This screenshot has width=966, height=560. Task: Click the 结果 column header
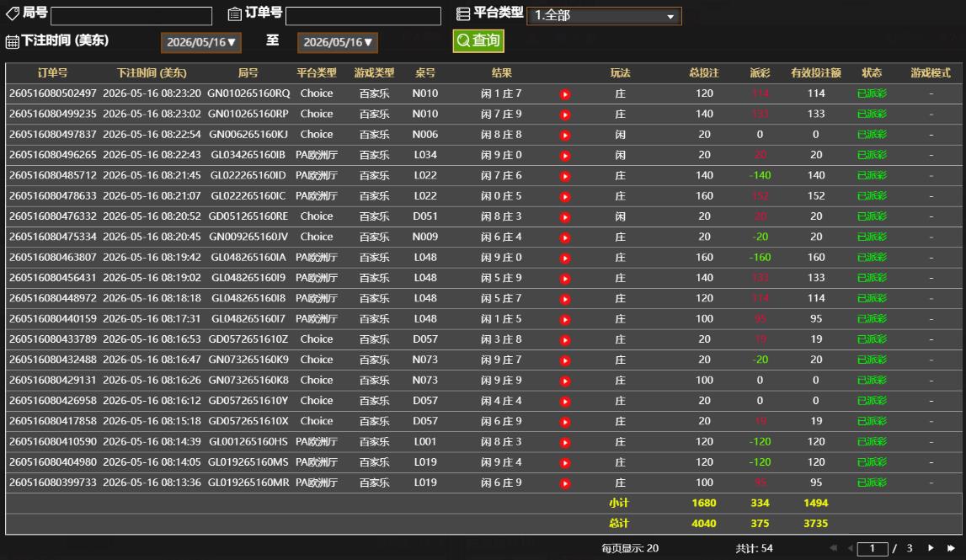(x=501, y=72)
